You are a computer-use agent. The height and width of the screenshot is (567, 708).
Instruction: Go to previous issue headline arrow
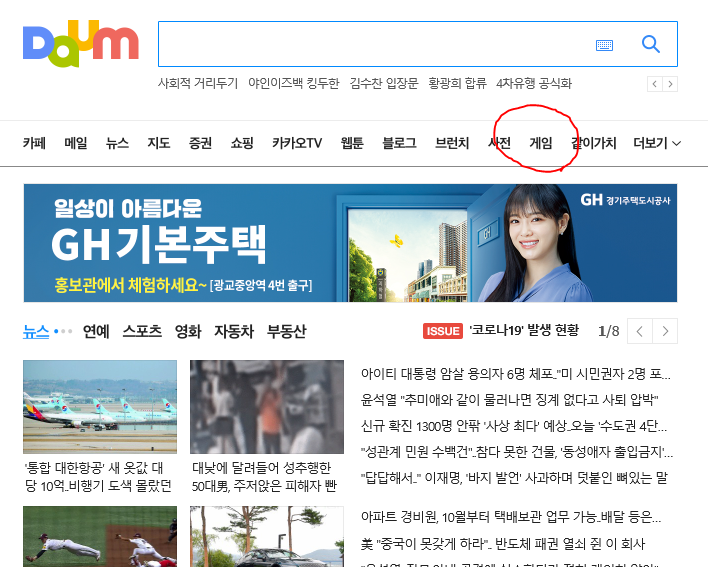coord(640,331)
